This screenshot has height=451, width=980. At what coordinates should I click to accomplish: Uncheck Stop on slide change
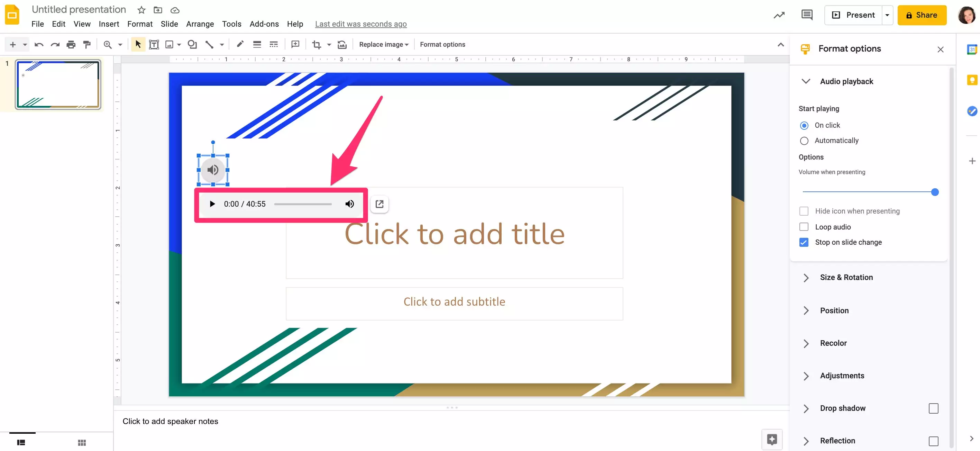pos(804,242)
